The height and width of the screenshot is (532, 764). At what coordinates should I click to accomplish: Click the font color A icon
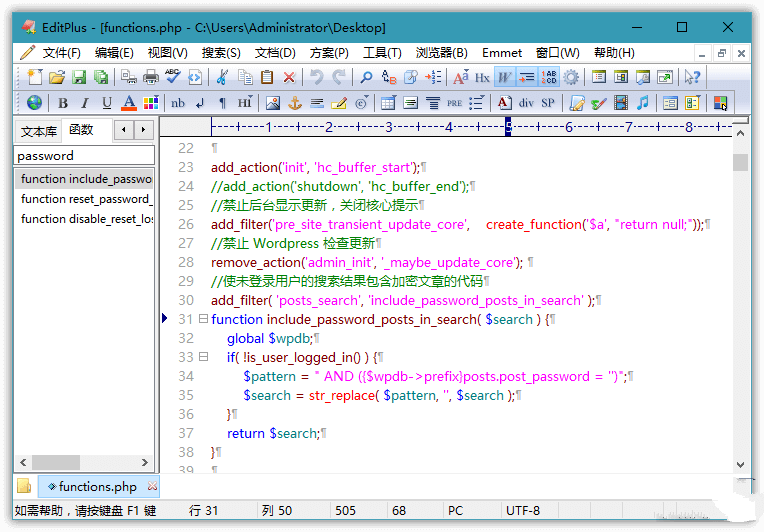click(x=129, y=103)
